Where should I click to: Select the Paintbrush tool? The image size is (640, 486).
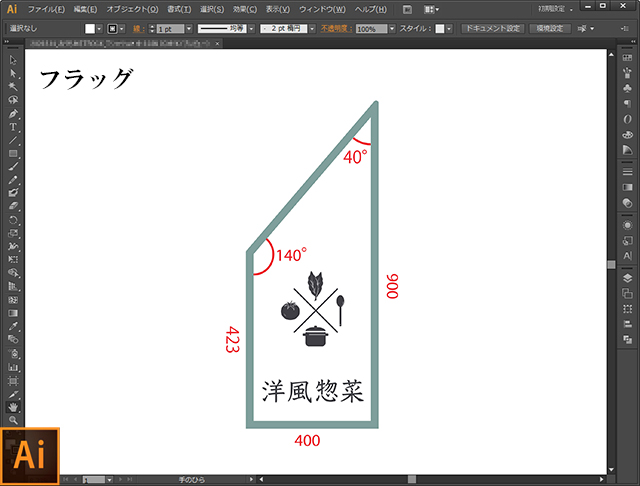pos(13,166)
